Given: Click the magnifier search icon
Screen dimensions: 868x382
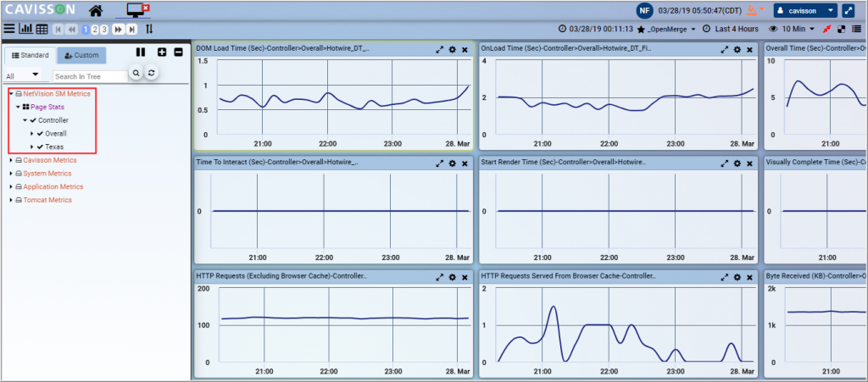Looking at the screenshot, I should tap(136, 73).
